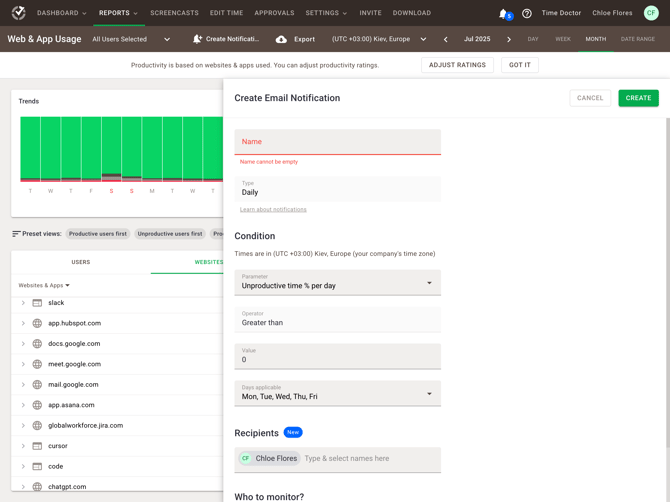Open the Reports menu

pyautogui.click(x=118, y=13)
